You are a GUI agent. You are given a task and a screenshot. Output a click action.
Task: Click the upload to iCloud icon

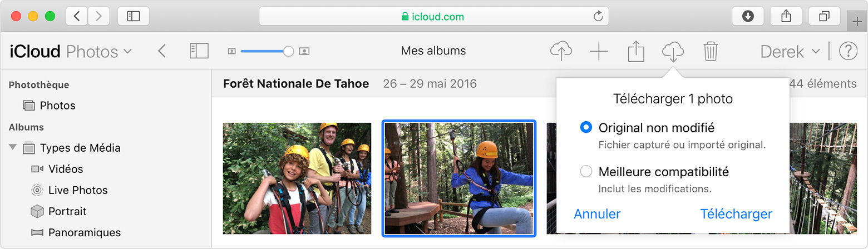[x=561, y=52]
